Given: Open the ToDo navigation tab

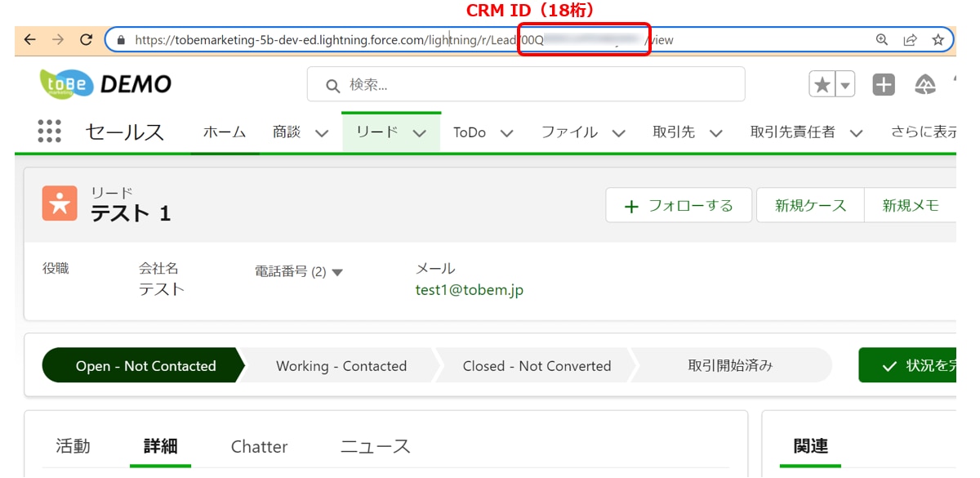Looking at the screenshot, I should point(470,132).
